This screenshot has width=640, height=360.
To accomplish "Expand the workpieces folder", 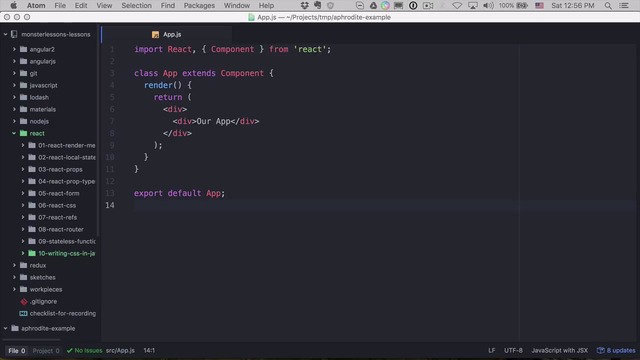I will point(14,289).
